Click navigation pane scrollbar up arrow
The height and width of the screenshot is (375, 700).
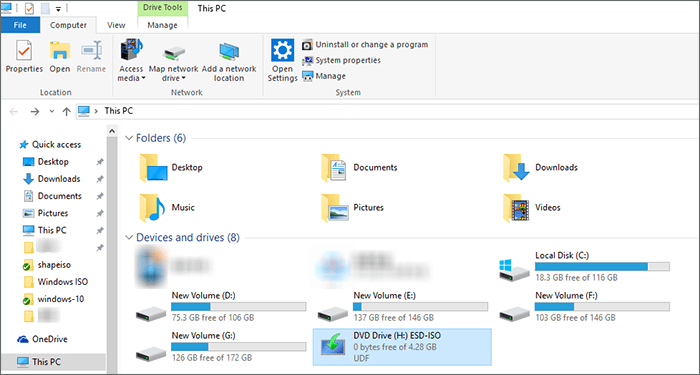(x=112, y=131)
